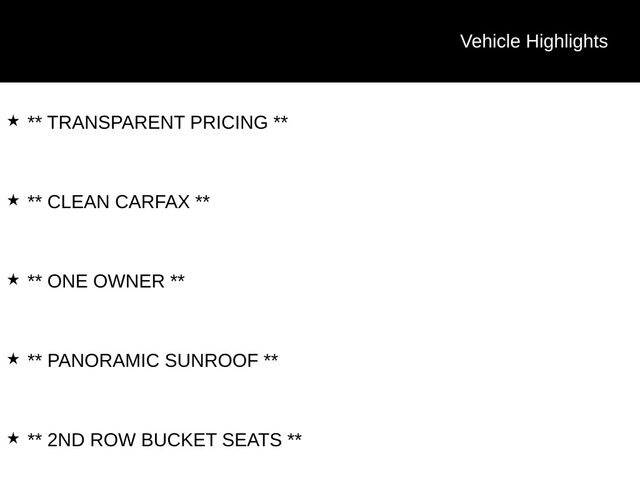Click the star beside ONE OWNER

pyautogui.click(x=13, y=280)
